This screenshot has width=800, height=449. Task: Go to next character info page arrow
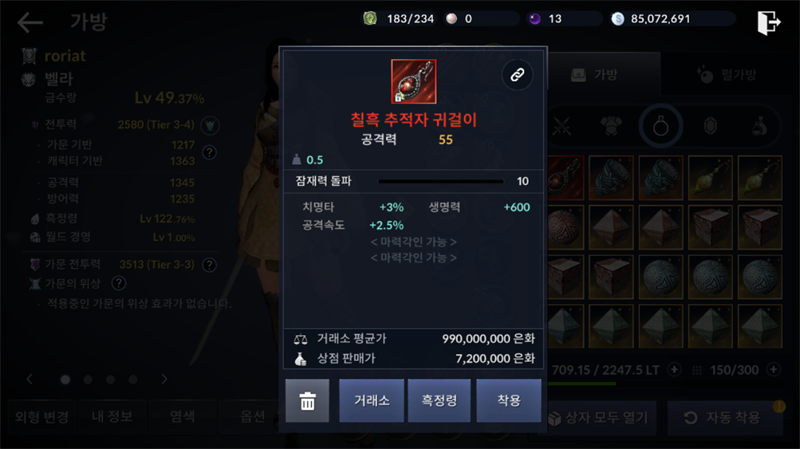coord(164,379)
